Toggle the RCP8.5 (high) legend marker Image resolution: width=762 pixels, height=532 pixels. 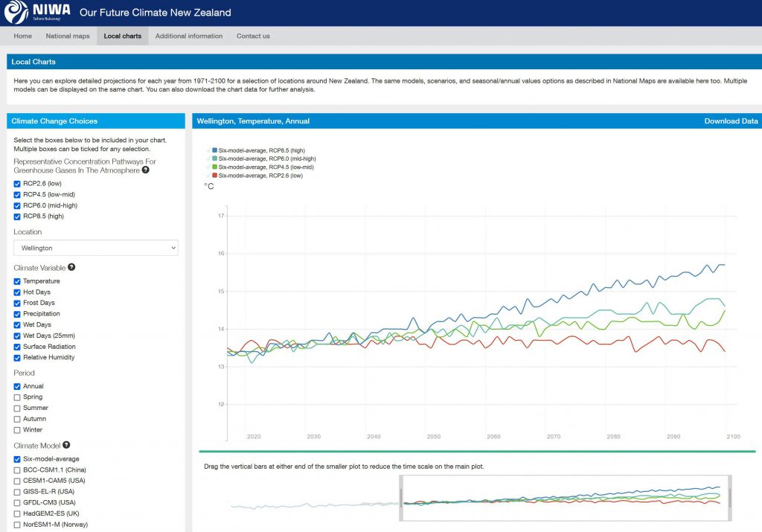pos(213,150)
